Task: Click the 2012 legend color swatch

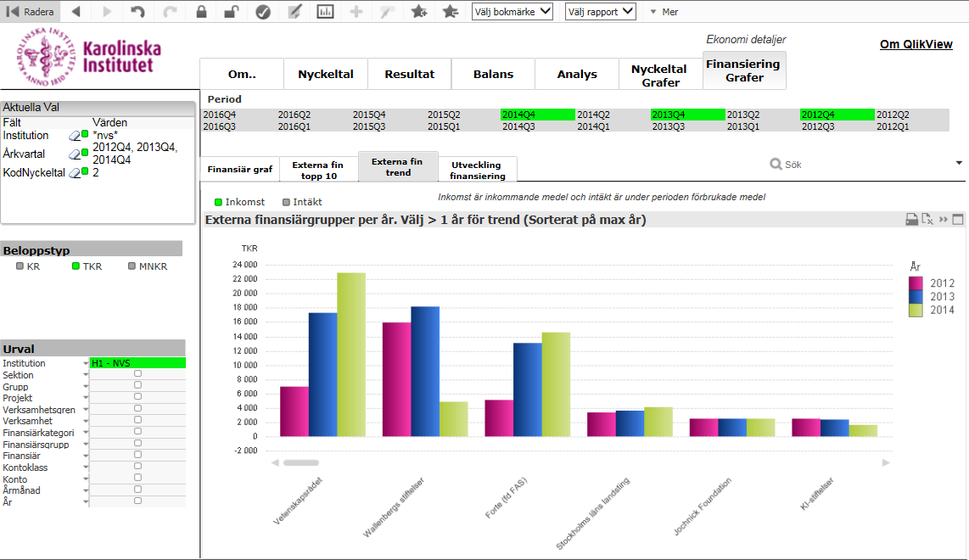Action: 916,283
